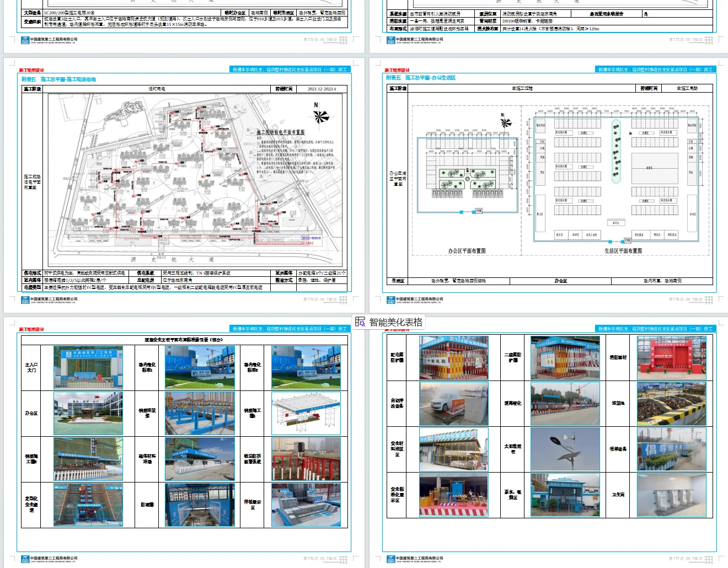Viewport: 728px width, 568px height.
Task: Select the office area courtyard photo
Action: (88, 413)
